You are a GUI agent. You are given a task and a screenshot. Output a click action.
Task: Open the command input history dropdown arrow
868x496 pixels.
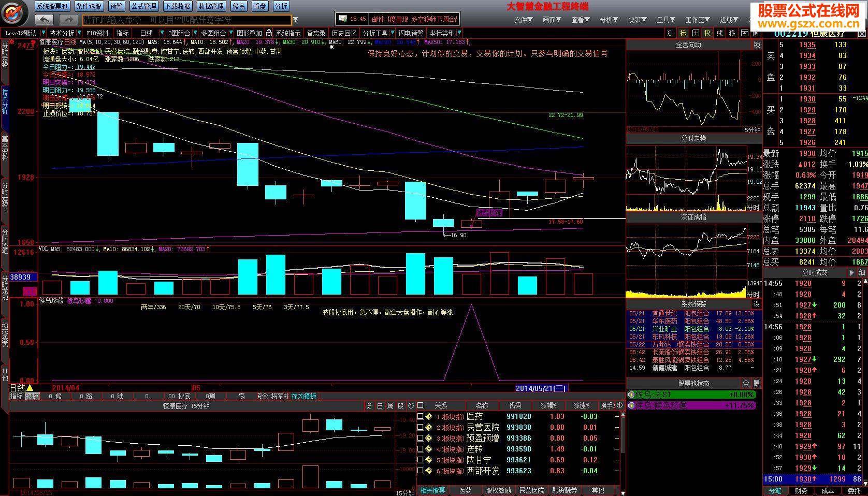[296, 20]
